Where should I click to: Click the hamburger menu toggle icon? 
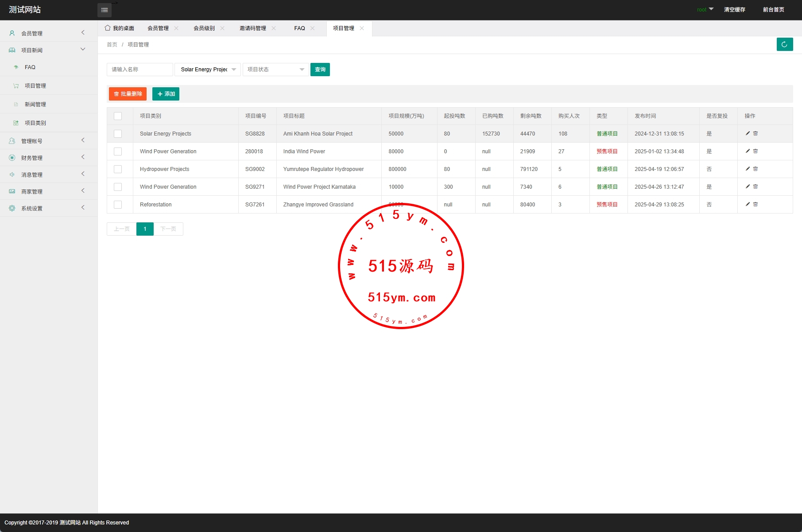[x=105, y=10]
